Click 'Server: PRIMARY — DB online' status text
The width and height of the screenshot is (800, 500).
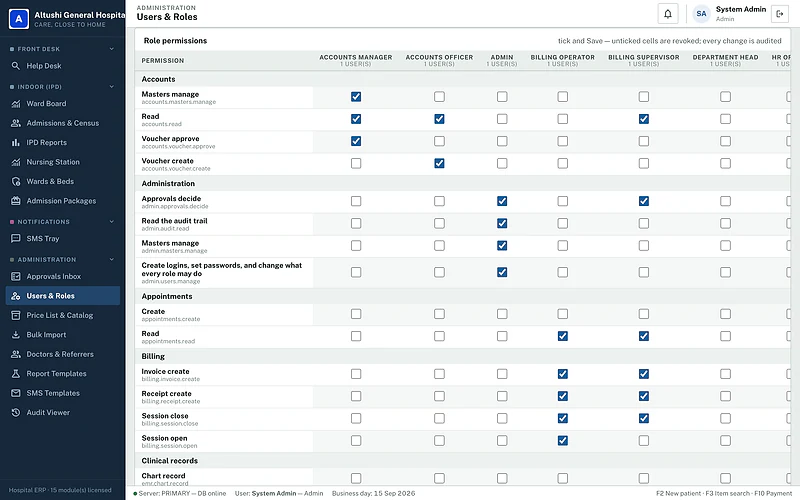(x=180, y=493)
